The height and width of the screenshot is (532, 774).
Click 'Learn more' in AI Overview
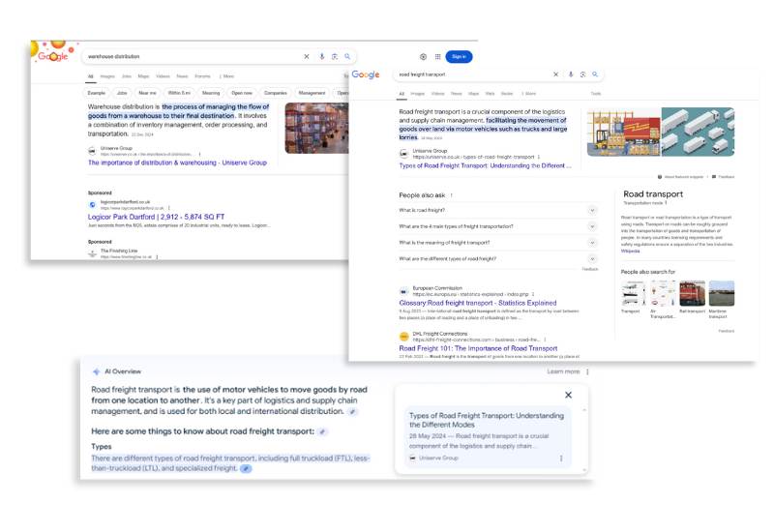pyautogui.click(x=563, y=371)
